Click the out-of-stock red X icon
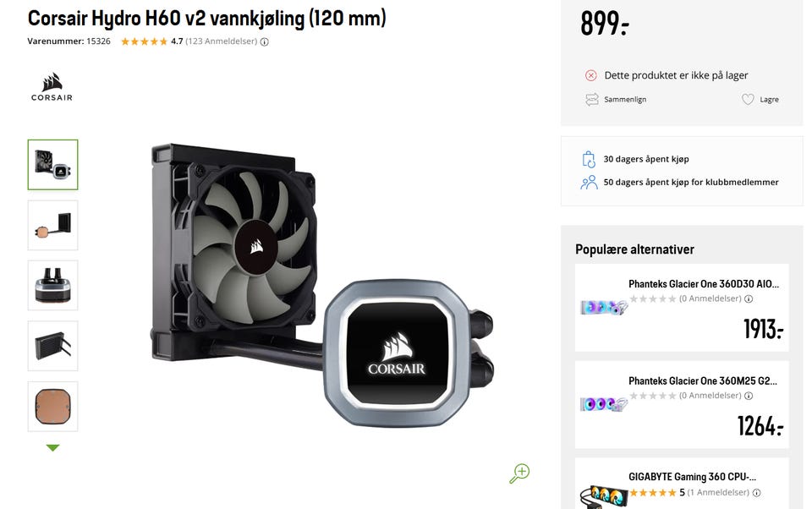This screenshot has height=509, width=812. [591, 75]
